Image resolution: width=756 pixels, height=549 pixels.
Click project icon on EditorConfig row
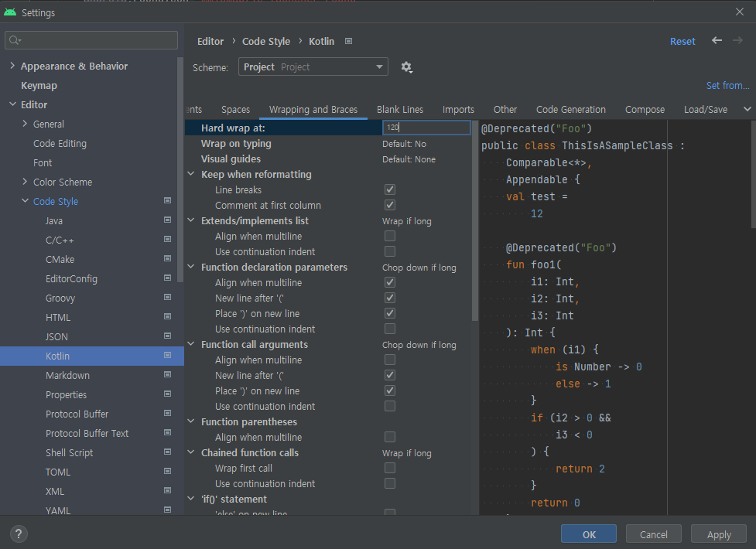tap(167, 278)
